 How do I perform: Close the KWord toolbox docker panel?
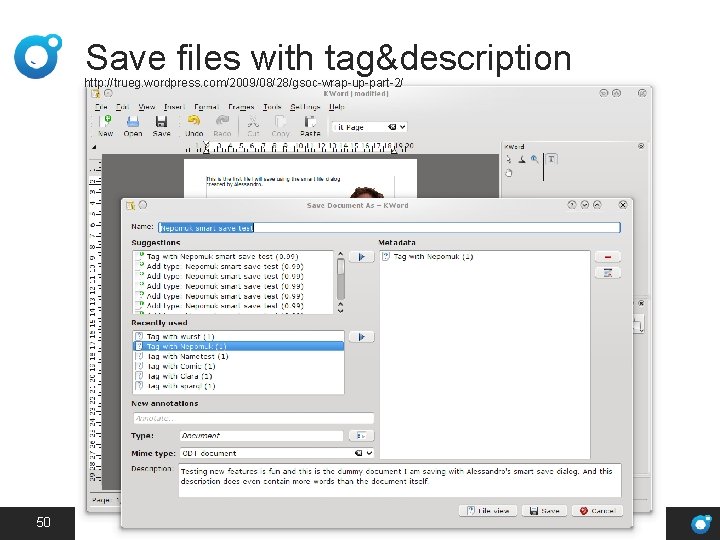[641, 146]
